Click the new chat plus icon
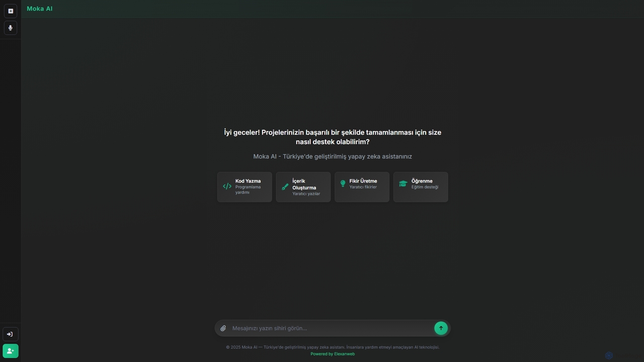The width and height of the screenshot is (644, 362). (11, 11)
